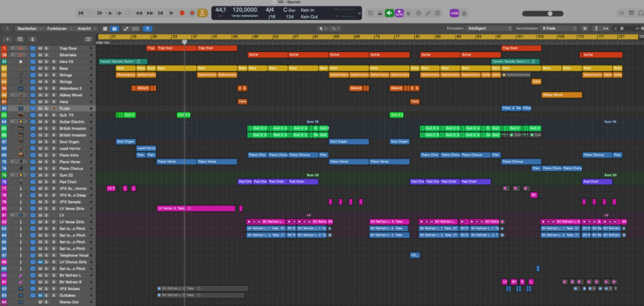Collapse the Guitar Electric track stack
The width and height of the screenshot is (644, 306).
pos(13,122)
